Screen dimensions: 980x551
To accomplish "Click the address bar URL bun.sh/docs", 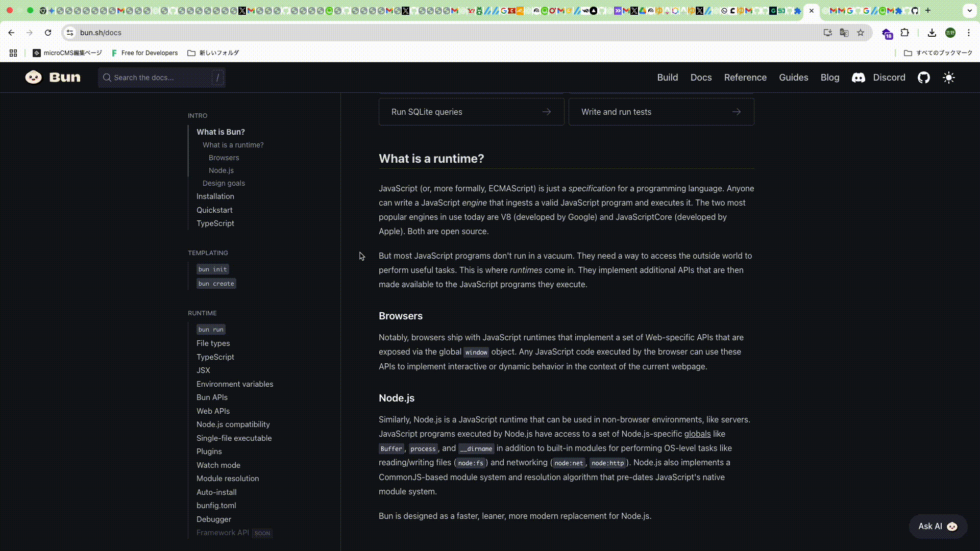I will (101, 33).
